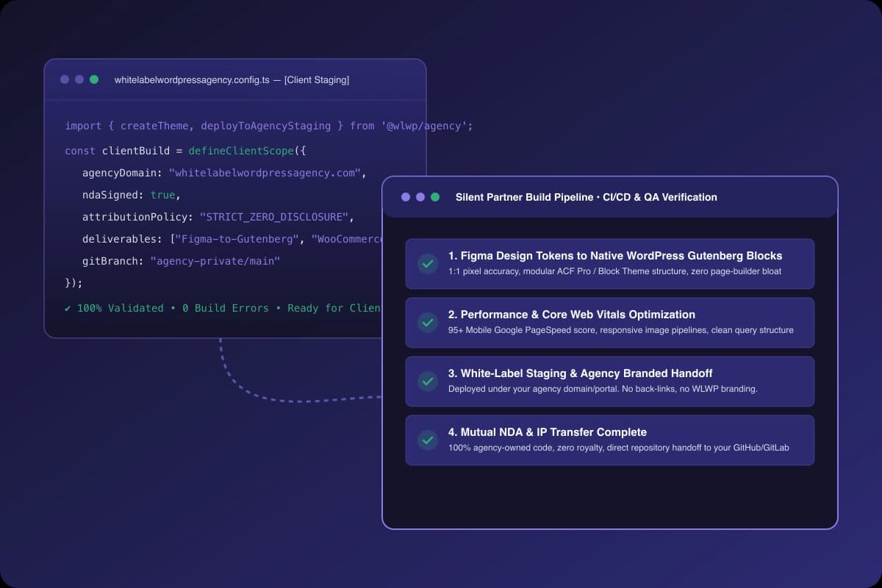The width and height of the screenshot is (882, 588).
Task: Click the first purple dot in config.ts window
Action: tap(65, 79)
